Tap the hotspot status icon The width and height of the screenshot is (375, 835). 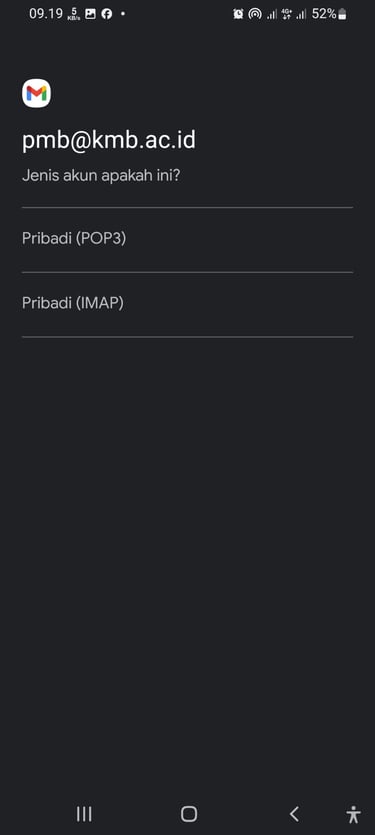pos(255,14)
